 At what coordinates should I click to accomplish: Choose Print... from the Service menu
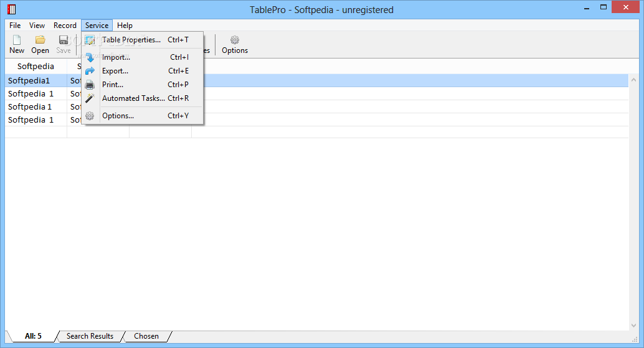(143, 85)
